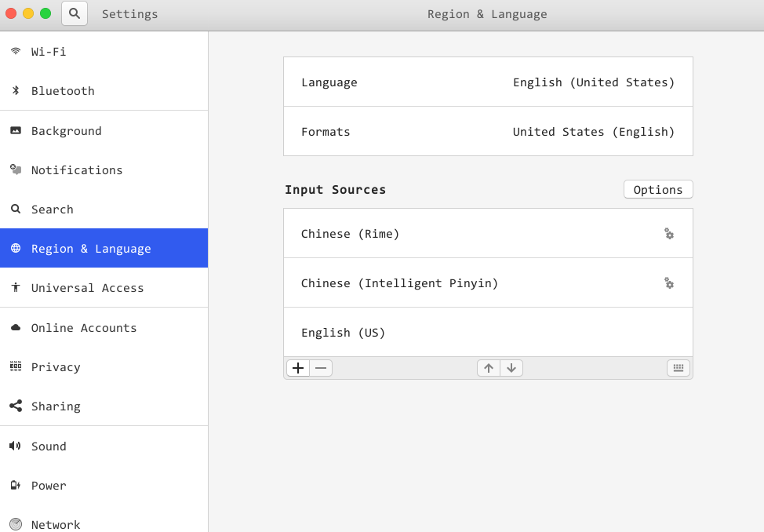This screenshot has height=532, width=764.
Task: Open Input Sources Options button
Action: pos(658,189)
